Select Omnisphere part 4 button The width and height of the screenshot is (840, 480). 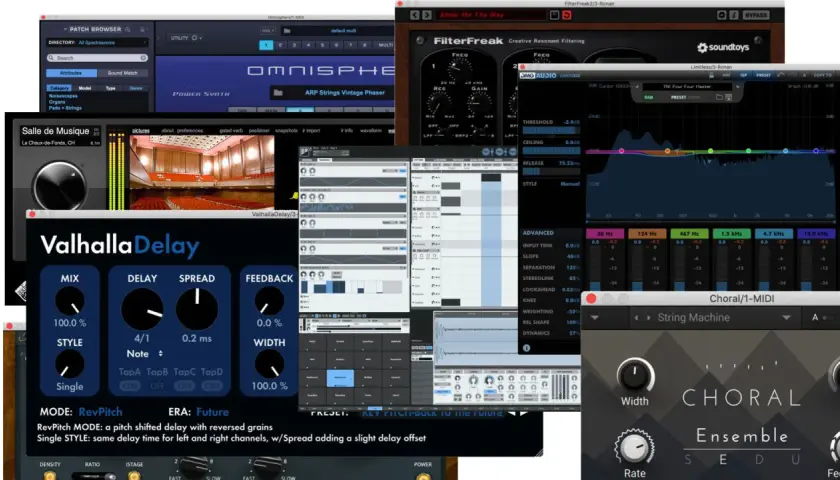308,45
